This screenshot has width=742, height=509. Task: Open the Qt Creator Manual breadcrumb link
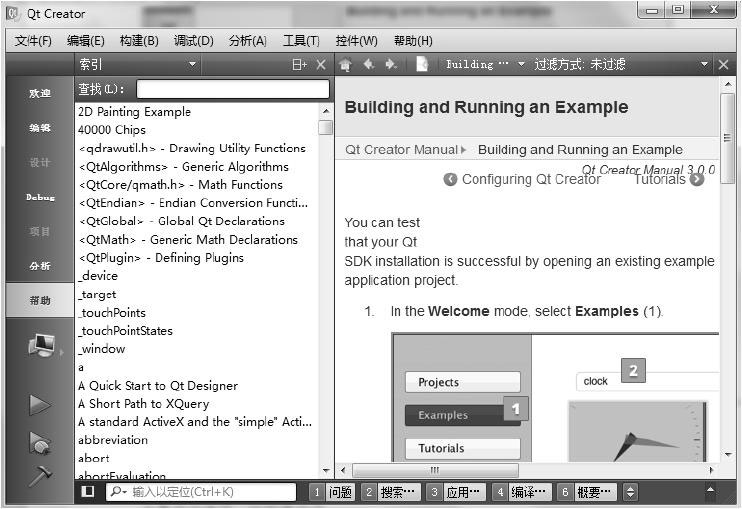click(401, 149)
